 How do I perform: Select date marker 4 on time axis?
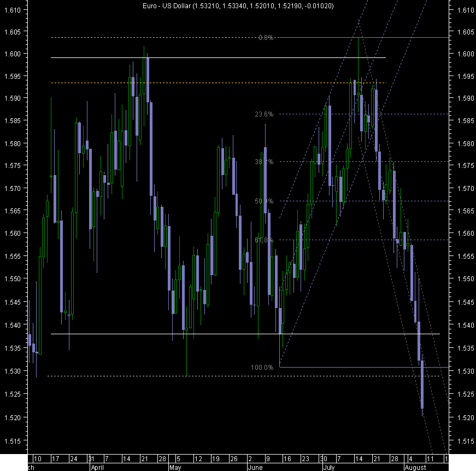411,459
